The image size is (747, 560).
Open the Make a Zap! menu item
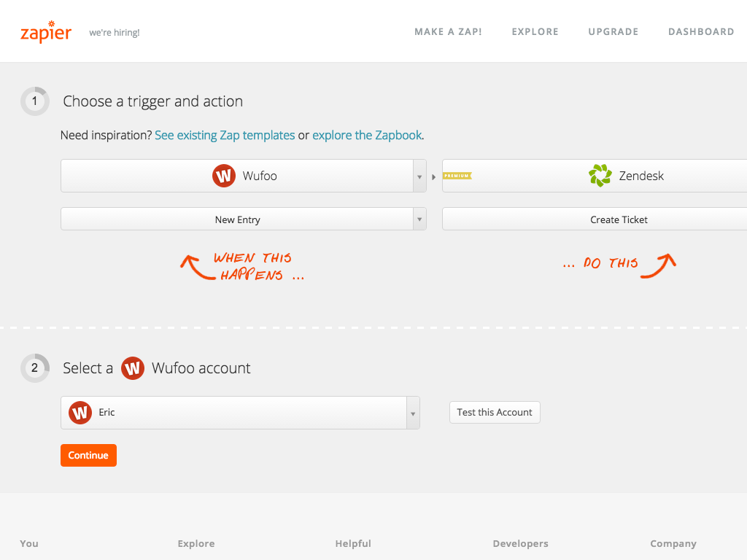(x=448, y=32)
